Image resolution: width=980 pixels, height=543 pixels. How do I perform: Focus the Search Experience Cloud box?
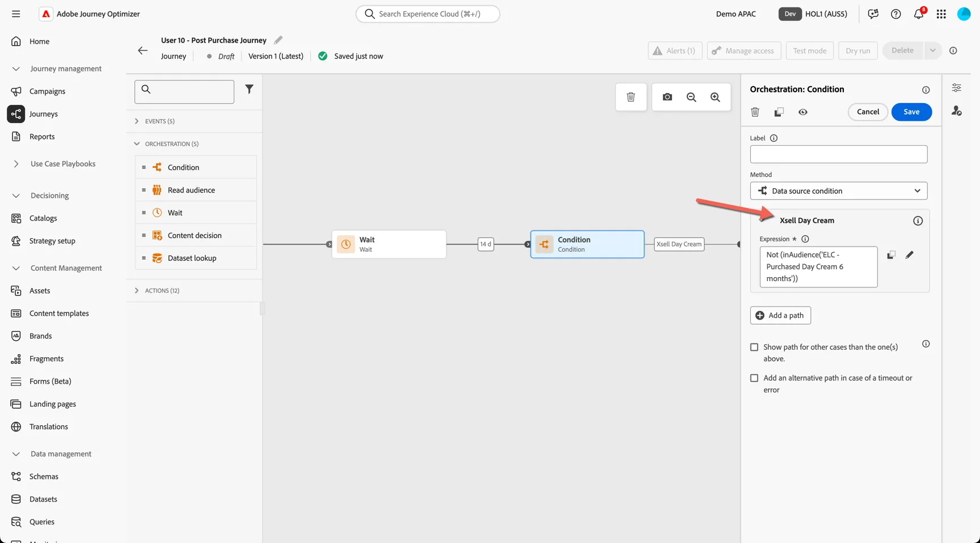coord(428,14)
